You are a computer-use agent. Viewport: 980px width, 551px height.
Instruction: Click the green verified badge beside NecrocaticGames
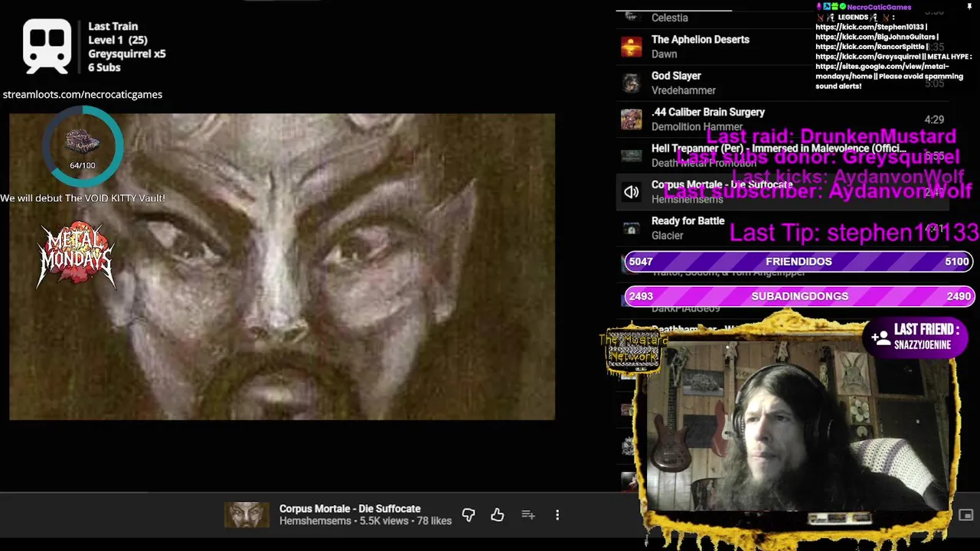point(842,7)
